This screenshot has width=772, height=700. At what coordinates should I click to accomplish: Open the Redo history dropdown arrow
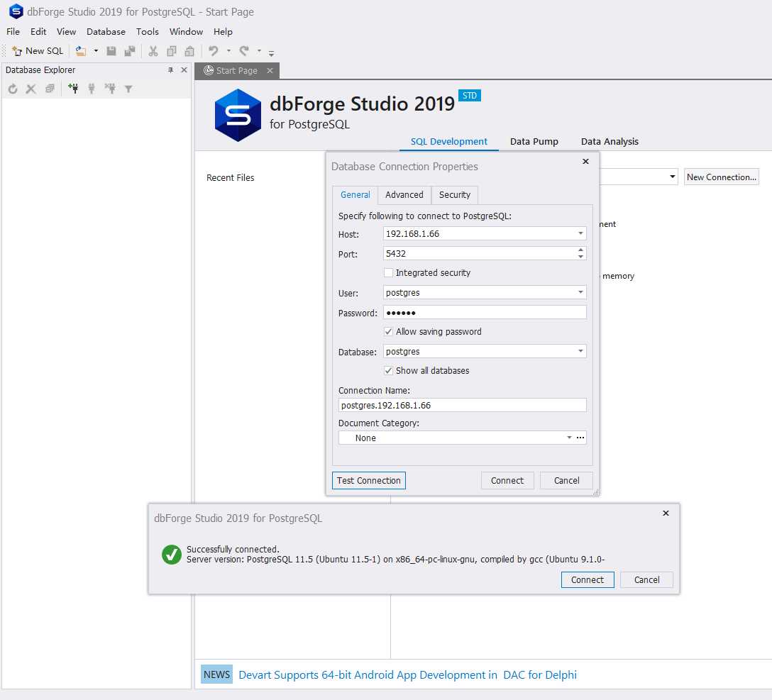[259, 50]
